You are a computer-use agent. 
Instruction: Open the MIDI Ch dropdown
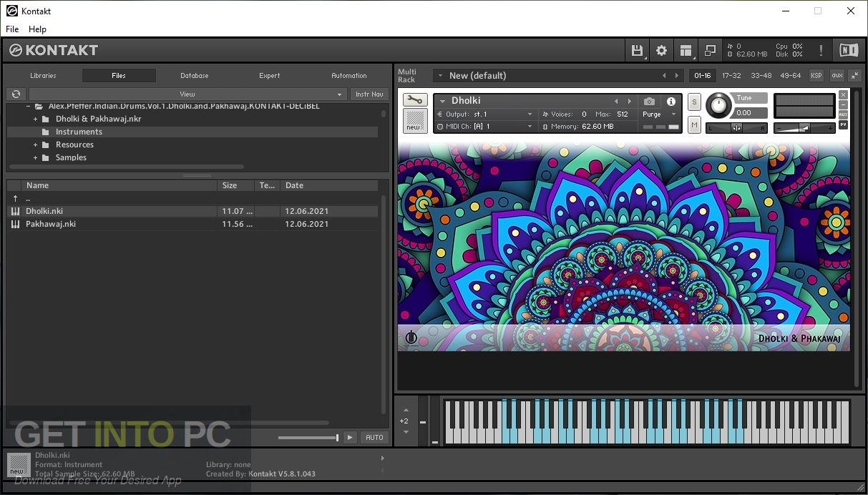tap(484, 127)
